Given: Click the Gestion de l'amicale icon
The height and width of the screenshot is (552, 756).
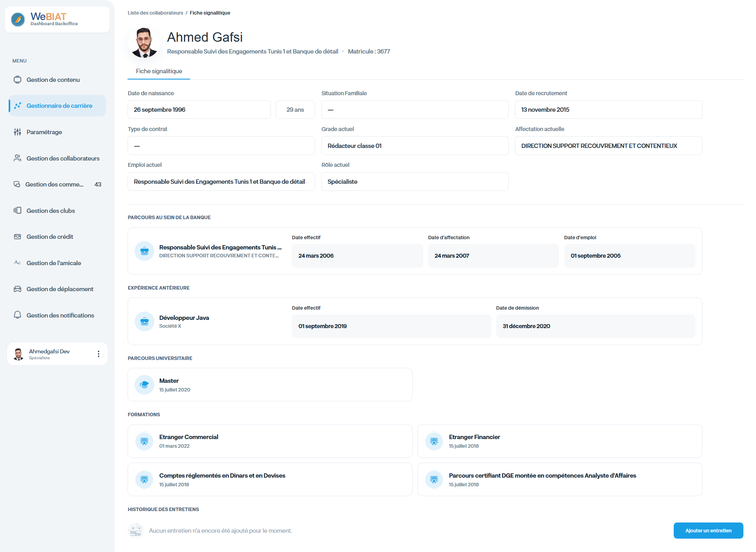Looking at the screenshot, I should (x=17, y=262).
